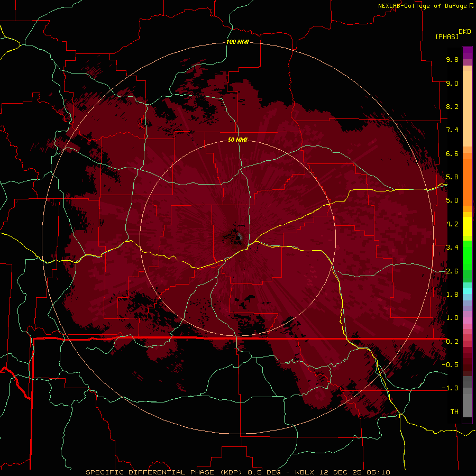Click the 1.0 legend value

click(x=452, y=318)
